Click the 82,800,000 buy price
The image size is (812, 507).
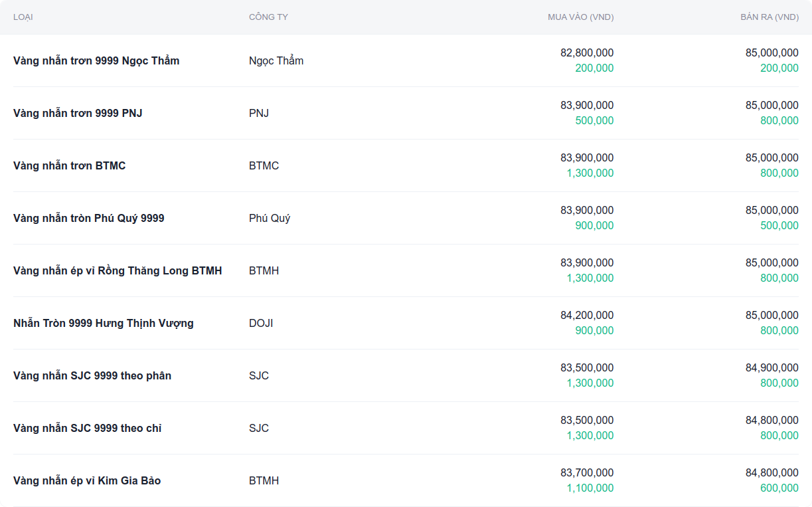tap(587, 52)
